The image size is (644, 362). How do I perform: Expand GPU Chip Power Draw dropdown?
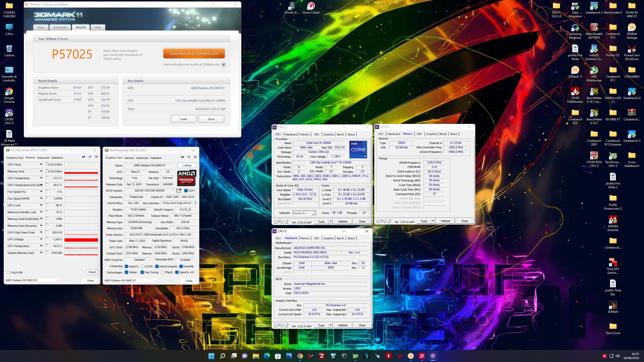click(x=41, y=232)
